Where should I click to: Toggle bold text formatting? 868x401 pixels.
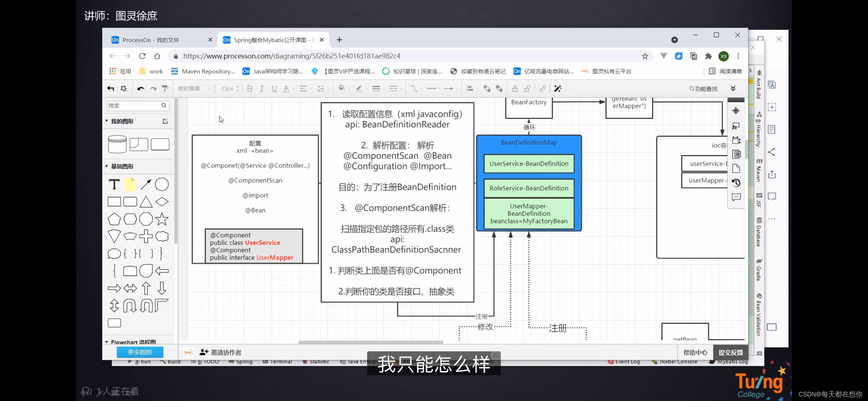point(250,88)
